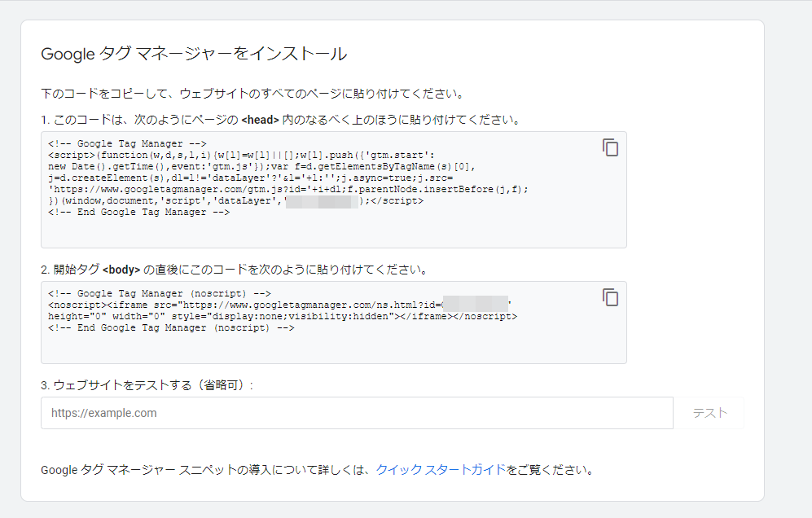Click the '<!-- Google Tag Manager -->' opening comment line
The width and height of the screenshot is (812, 518).
128,143
